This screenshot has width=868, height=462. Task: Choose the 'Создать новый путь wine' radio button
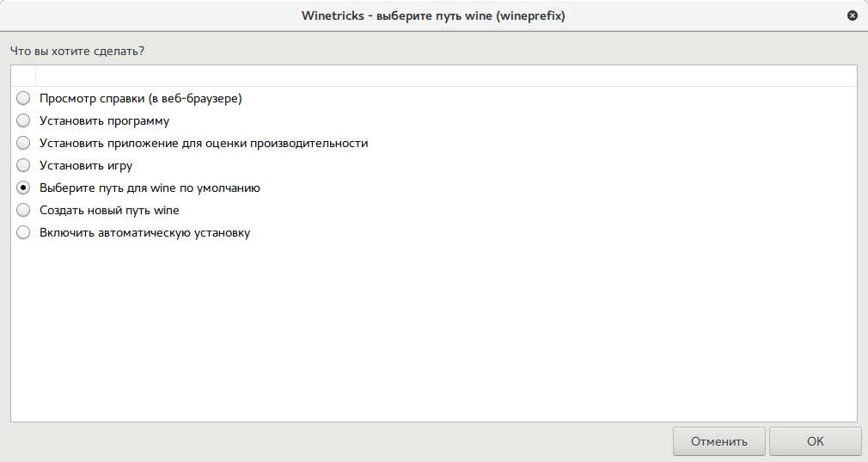(23, 211)
